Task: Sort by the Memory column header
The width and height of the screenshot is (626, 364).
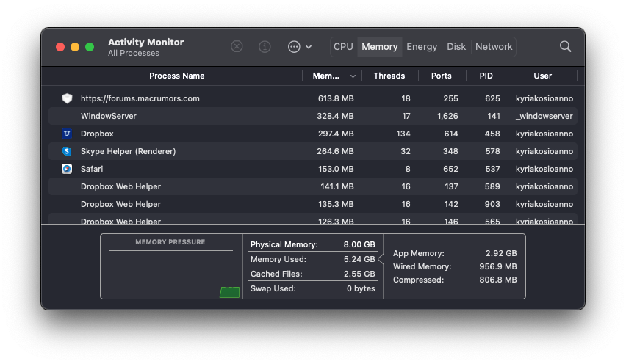Action: click(332, 76)
